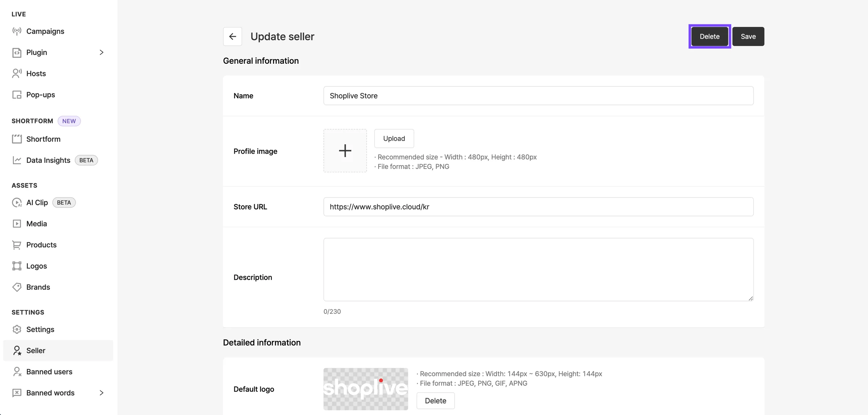This screenshot has width=868, height=415.
Task: Add a profile image via plus box
Action: pos(345,151)
